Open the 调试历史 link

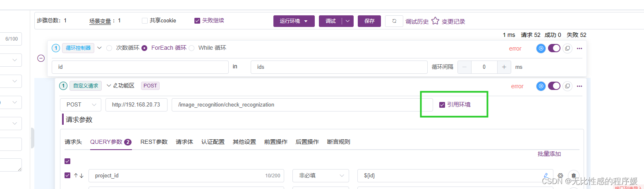coord(417,22)
